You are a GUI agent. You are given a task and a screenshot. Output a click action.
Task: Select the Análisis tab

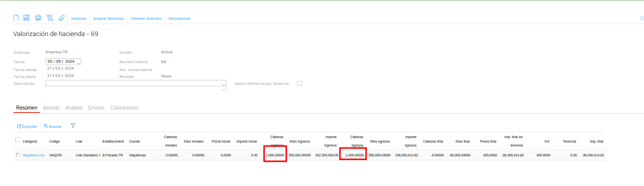(74, 108)
